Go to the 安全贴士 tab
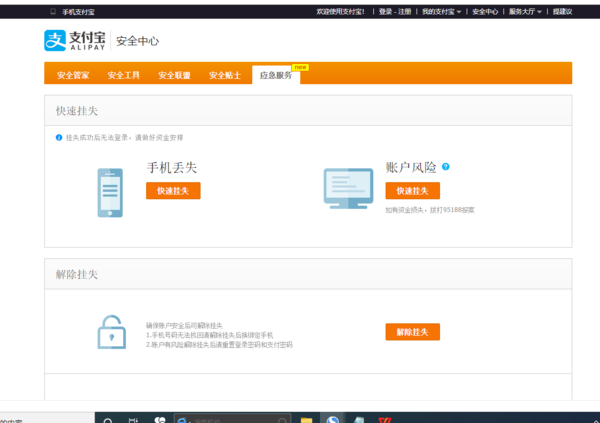600x423 pixels. (225, 75)
